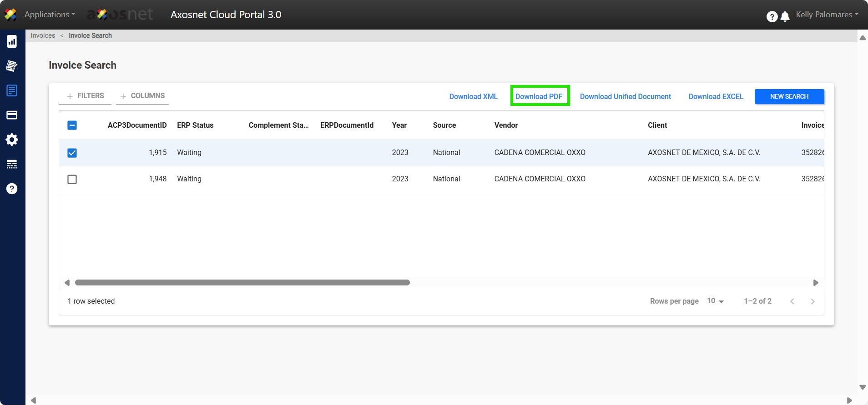The width and height of the screenshot is (868, 405).
Task: Open the invoices document sidebar icon
Action: tap(12, 90)
